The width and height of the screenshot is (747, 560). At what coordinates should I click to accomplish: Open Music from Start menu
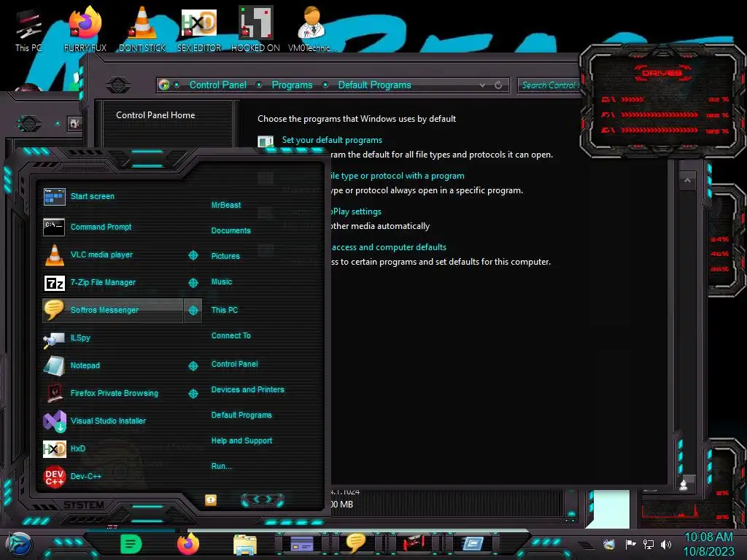tap(222, 282)
